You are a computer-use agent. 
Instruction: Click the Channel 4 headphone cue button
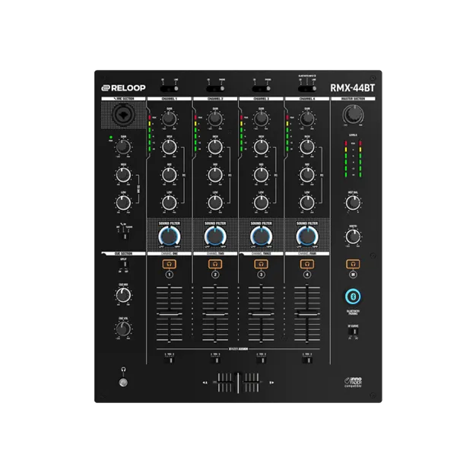[x=307, y=264]
